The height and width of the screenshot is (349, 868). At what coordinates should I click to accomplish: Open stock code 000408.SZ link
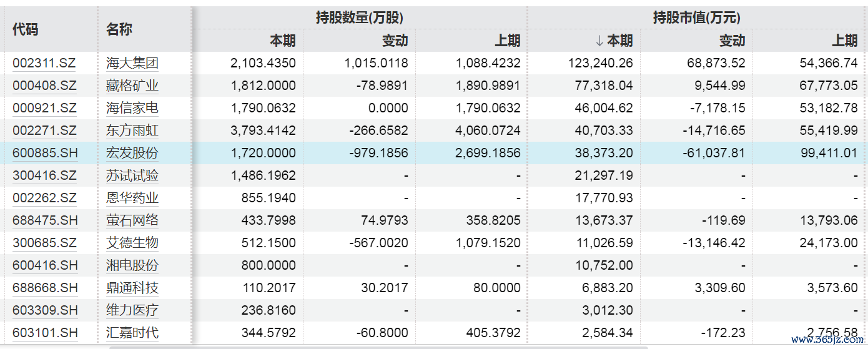(x=44, y=86)
